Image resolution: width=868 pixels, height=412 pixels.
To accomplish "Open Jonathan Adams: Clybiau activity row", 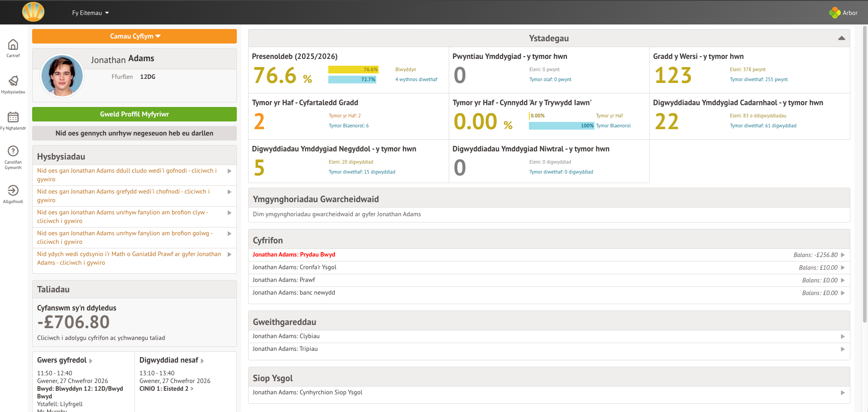I will [286, 336].
